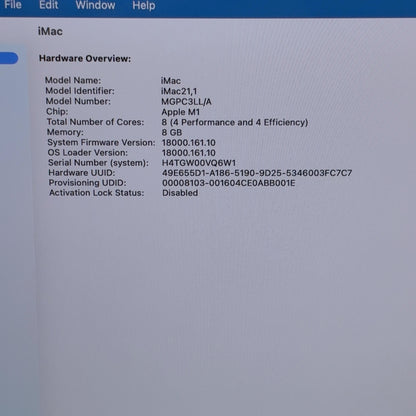Select the iMac21,1 identifier value
This screenshot has width=416, height=416.
tap(179, 91)
